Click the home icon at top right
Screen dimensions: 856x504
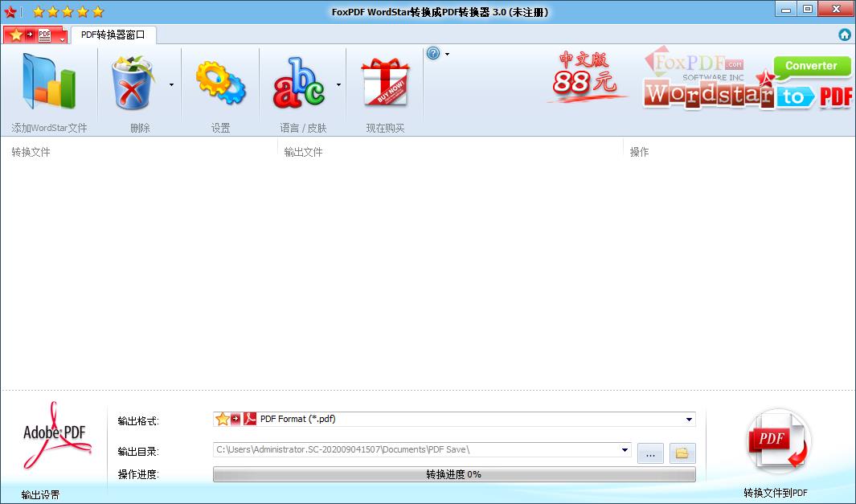click(x=845, y=35)
